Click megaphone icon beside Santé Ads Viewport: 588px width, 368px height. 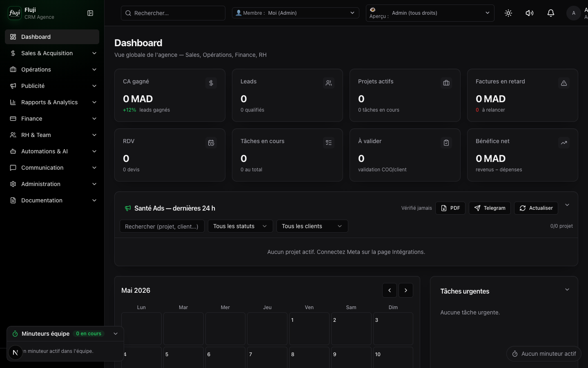point(128,208)
